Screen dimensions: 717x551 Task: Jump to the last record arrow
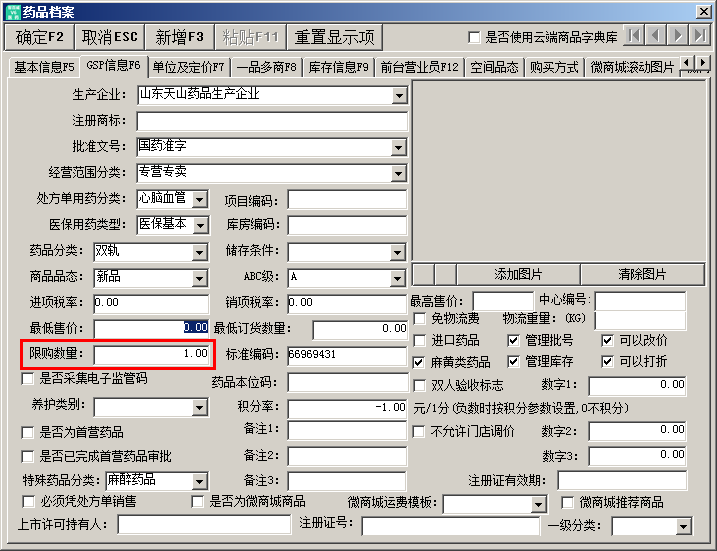700,36
